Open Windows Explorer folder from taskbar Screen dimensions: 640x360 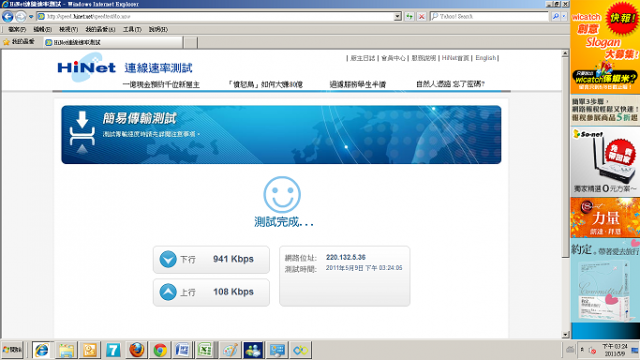[66, 350]
